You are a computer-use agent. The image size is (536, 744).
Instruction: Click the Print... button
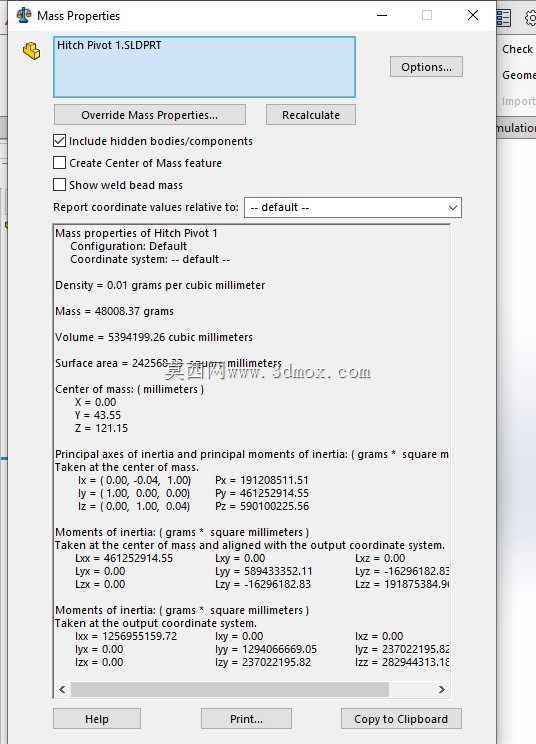click(246, 719)
